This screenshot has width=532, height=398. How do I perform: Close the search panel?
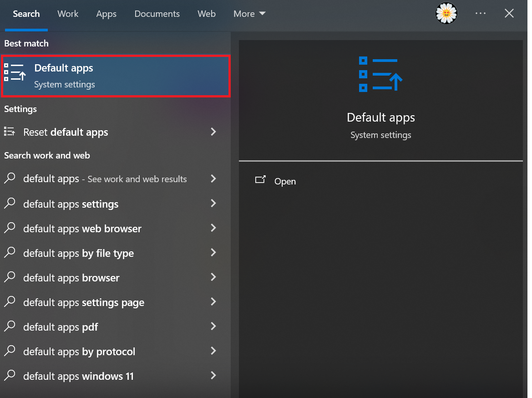[x=509, y=13]
